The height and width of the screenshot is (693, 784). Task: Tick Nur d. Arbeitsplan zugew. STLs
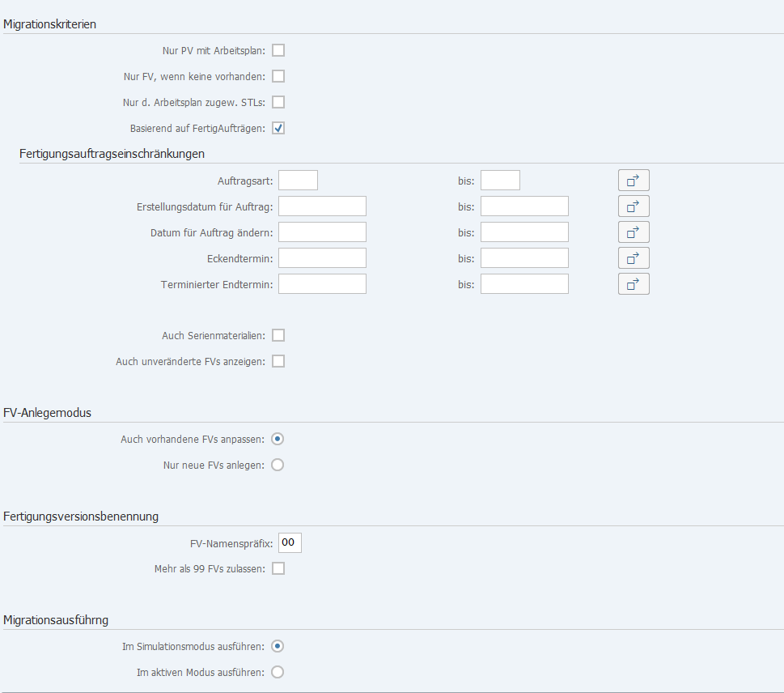[x=278, y=102]
